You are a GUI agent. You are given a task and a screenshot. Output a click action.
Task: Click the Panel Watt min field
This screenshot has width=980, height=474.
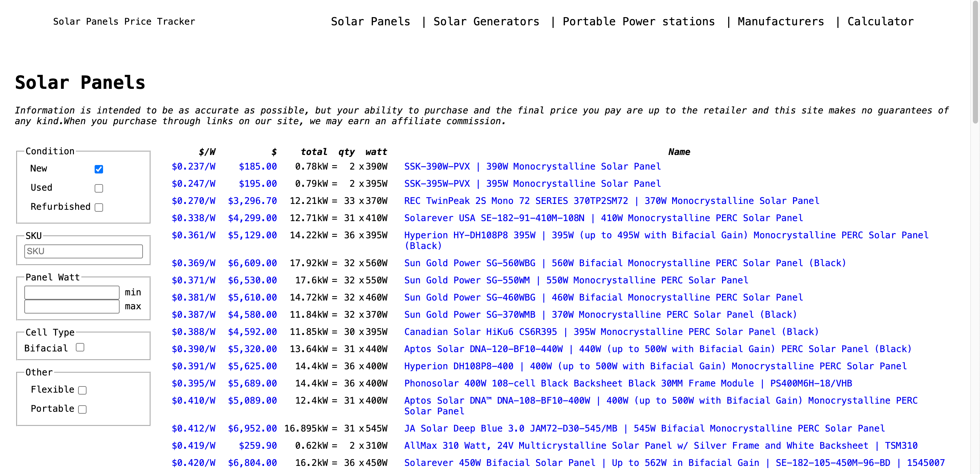pos(72,292)
